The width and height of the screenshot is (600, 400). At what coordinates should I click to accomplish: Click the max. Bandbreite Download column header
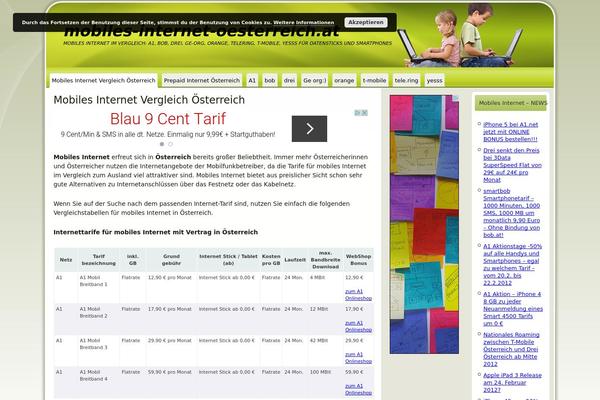[325, 260]
